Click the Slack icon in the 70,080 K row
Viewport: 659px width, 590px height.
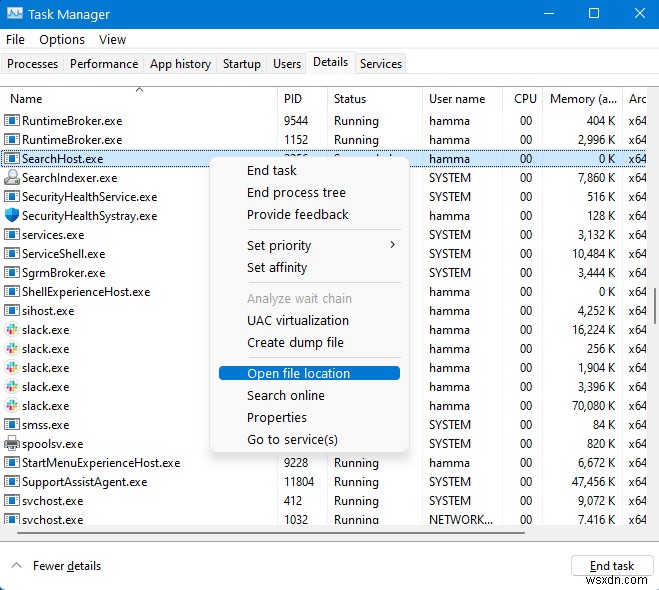pyautogui.click(x=12, y=406)
